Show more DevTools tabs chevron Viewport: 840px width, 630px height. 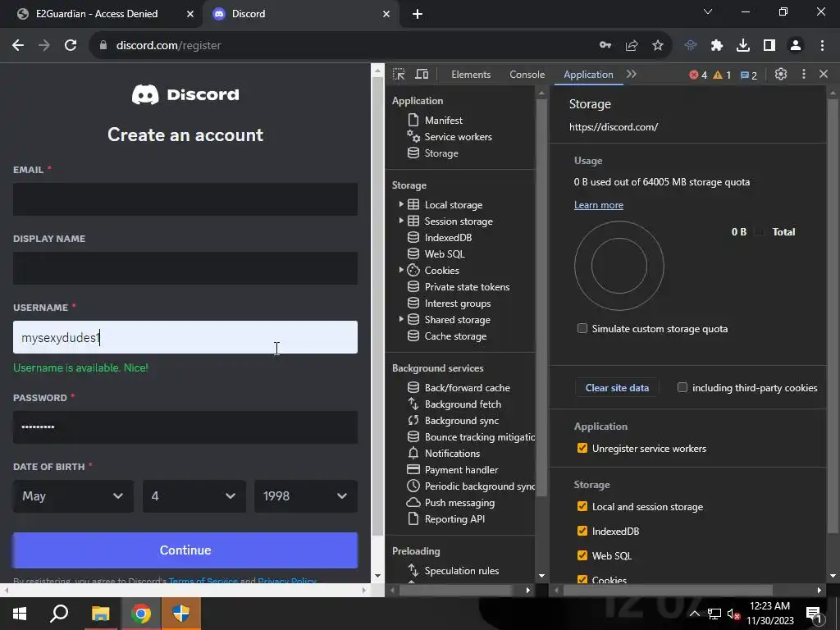(632, 75)
